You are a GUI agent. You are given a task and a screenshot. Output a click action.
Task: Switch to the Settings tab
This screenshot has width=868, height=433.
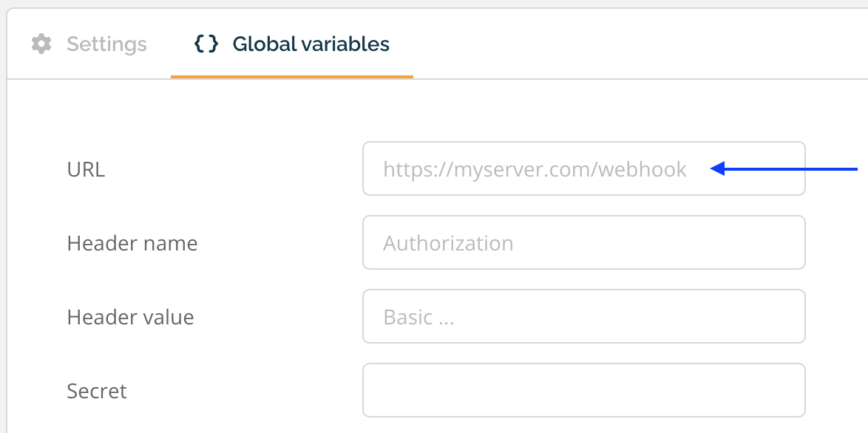pyautogui.click(x=89, y=44)
